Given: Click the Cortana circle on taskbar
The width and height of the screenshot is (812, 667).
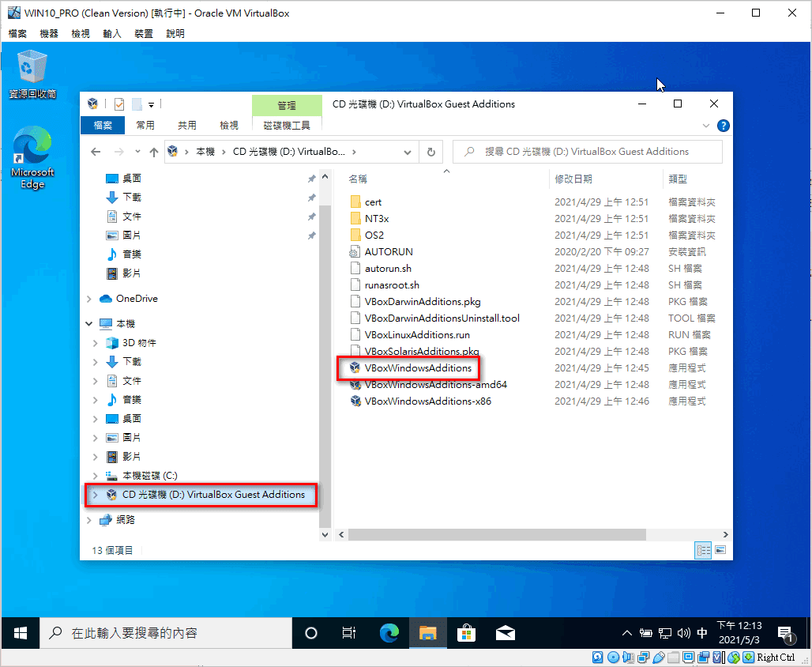Looking at the screenshot, I should click(x=311, y=633).
